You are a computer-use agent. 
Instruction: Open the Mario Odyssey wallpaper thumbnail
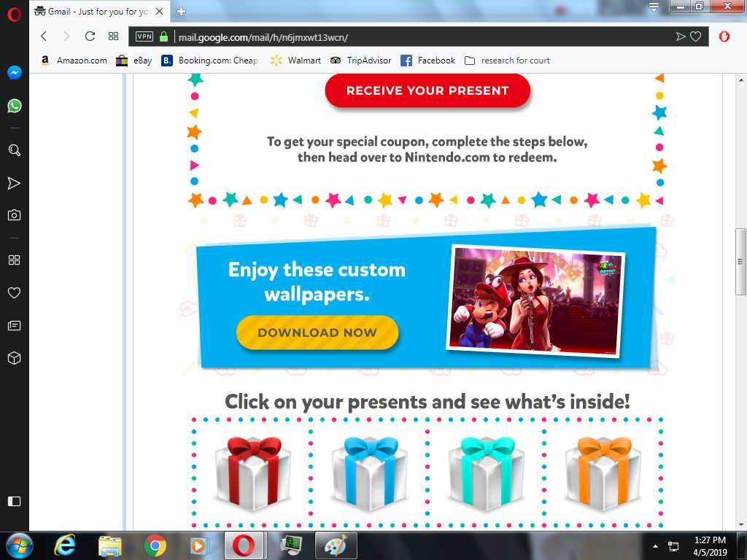tap(535, 301)
